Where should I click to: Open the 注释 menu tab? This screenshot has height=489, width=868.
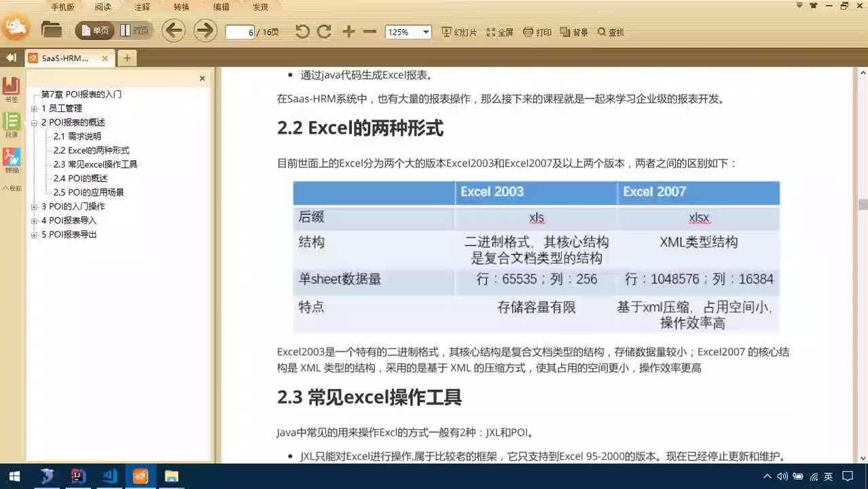coord(142,7)
